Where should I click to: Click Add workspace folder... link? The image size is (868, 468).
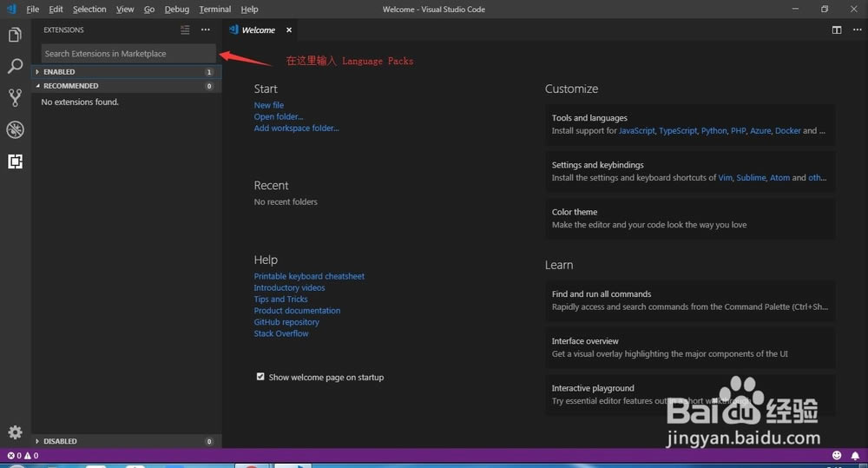pos(296,128)
